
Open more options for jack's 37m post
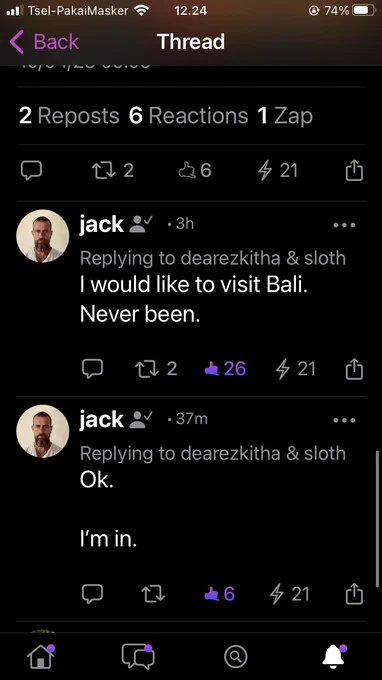coord(344,420)
